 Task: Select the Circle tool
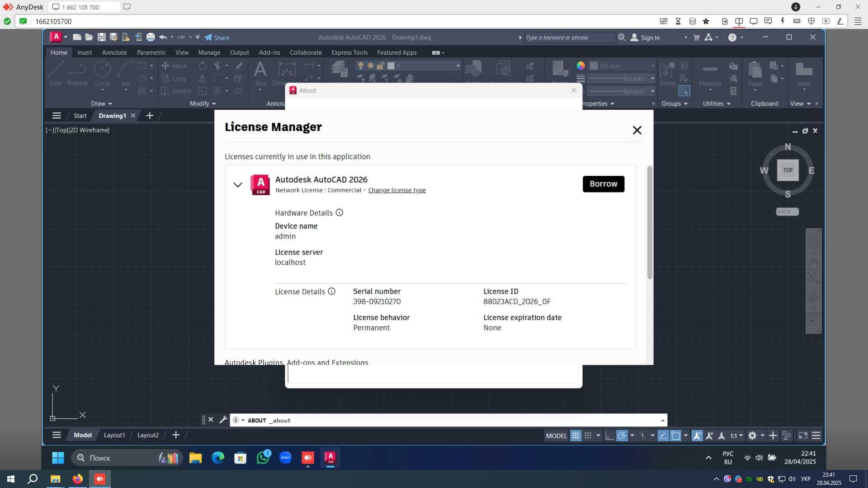(103, 74)
